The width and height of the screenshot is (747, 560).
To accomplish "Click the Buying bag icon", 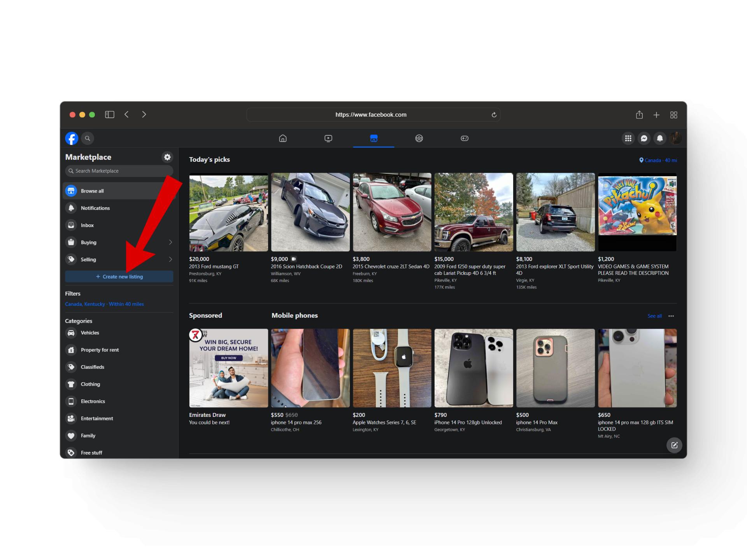I will tap(72, 242).
